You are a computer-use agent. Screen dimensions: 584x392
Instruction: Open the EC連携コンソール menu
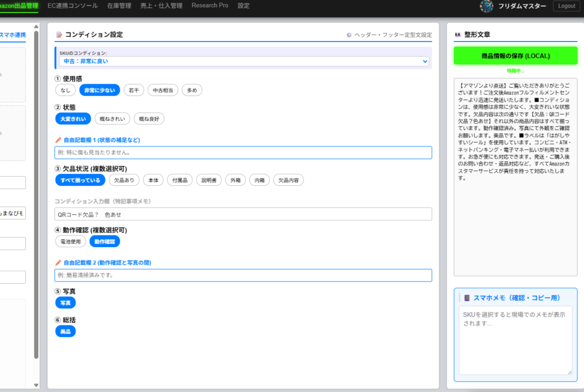pyautogui.click(x=72, y=6)
